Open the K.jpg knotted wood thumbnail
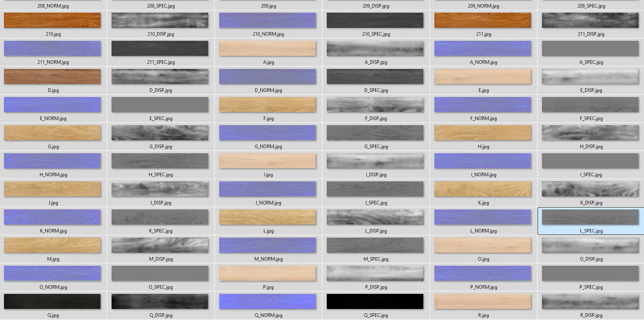This screenshot has height=320, width=644. click(x=483, y=189)
